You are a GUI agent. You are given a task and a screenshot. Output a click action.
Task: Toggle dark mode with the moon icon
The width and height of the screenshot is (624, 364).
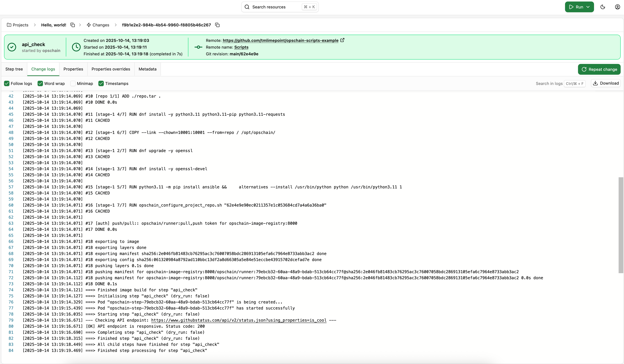coord(603,7)
